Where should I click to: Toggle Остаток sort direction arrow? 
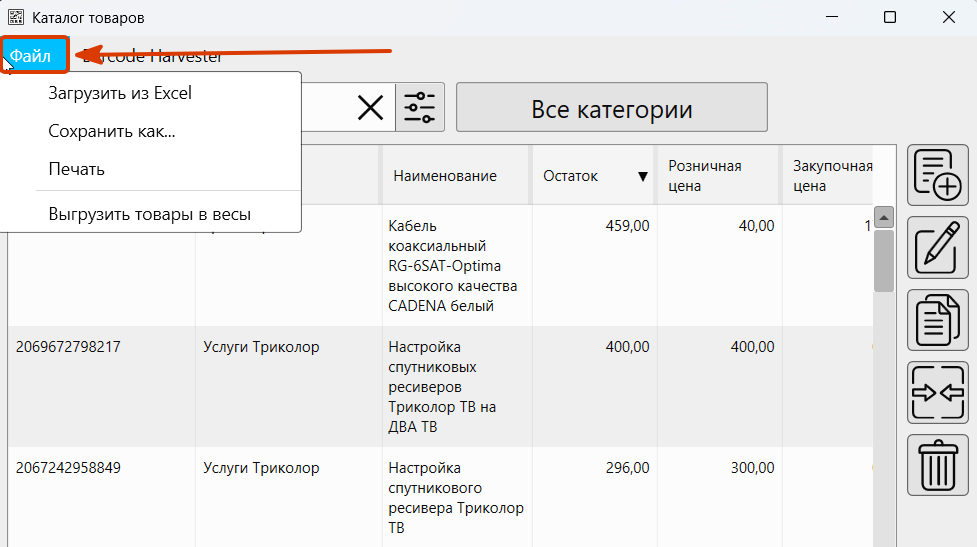642,176
